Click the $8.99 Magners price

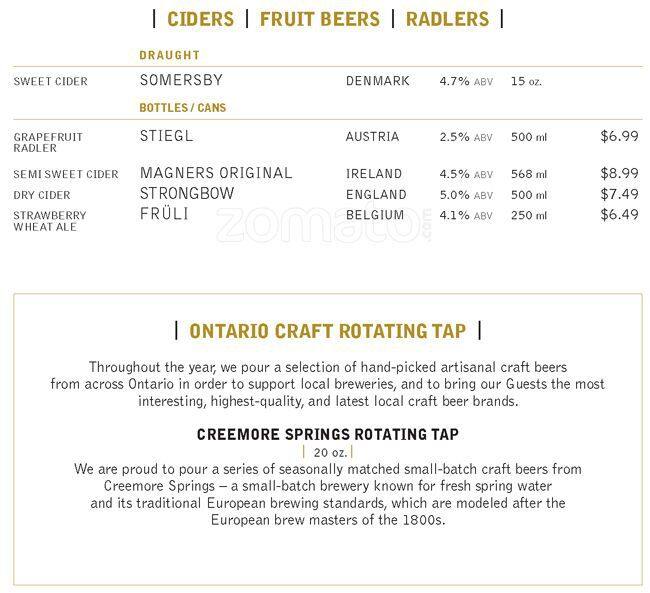(x=619, y=173)
